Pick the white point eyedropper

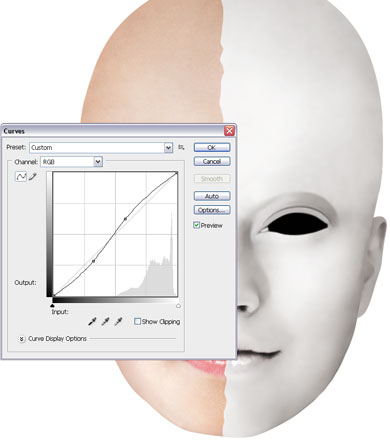click(118, 322)
